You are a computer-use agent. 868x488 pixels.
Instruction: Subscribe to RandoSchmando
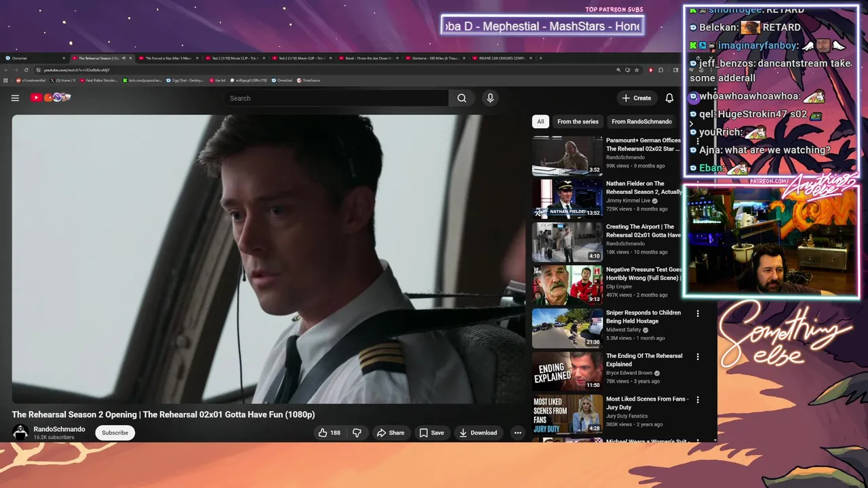coord(115,432)
